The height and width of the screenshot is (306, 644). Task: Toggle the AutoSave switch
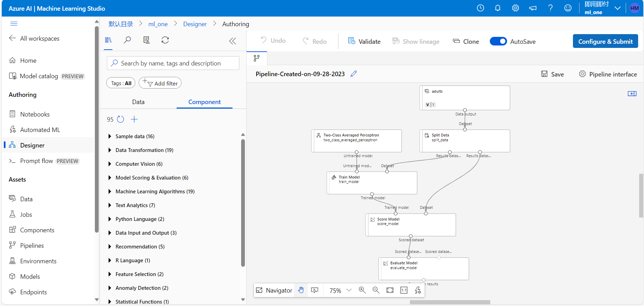click(x=498, y=41)
